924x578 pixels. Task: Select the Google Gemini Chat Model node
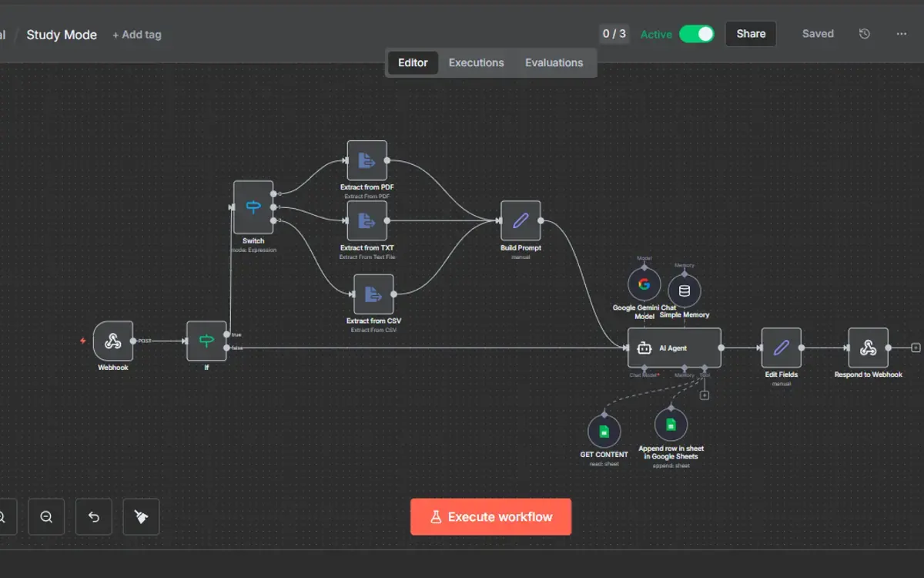coord(644,284)
